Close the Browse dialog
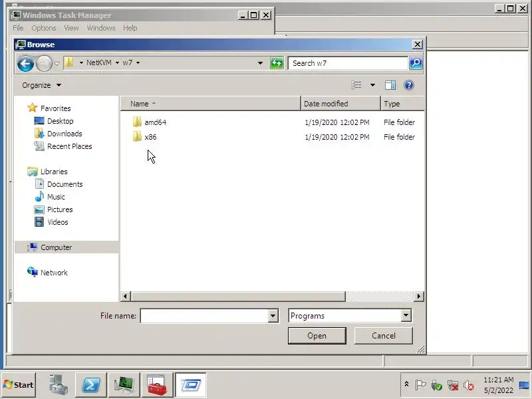Image resolution: width=532 pixels, height=399 pixels. 418,45
